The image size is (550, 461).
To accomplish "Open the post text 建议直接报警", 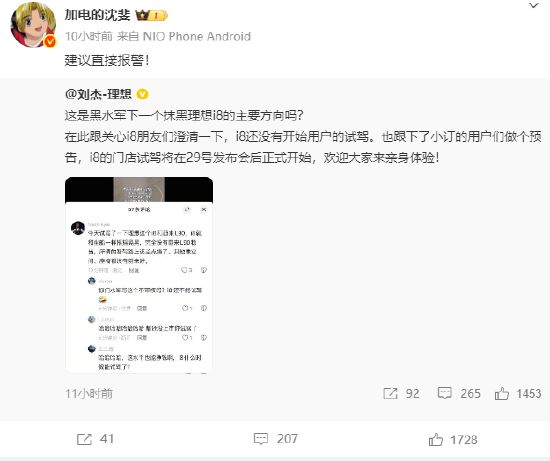I will tap(107, 61).
